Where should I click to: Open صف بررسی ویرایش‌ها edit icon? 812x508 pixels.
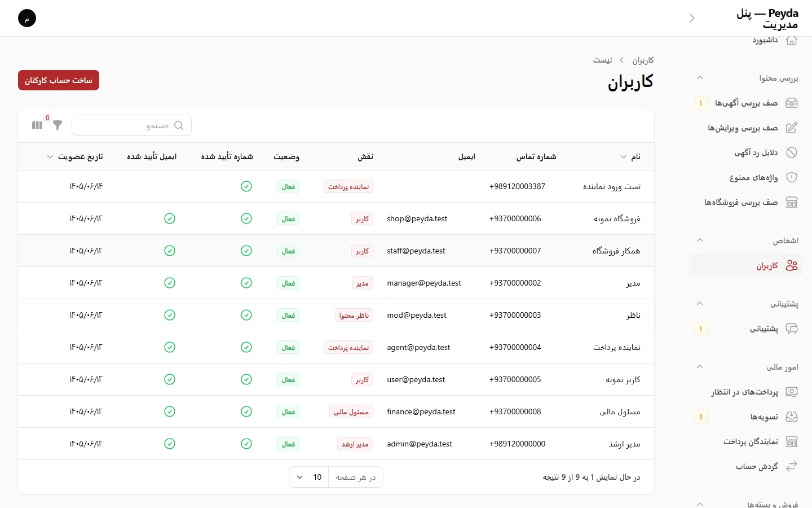[792, 128]
